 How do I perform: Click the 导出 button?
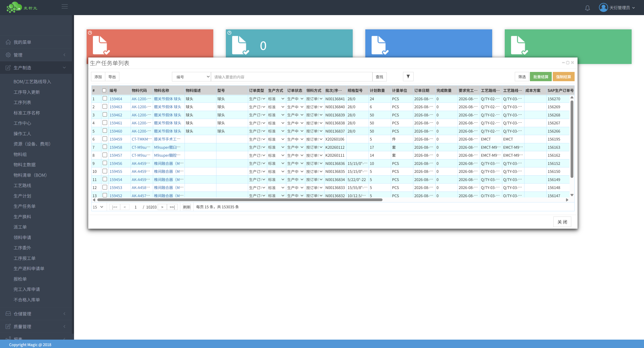pos(112,77)
